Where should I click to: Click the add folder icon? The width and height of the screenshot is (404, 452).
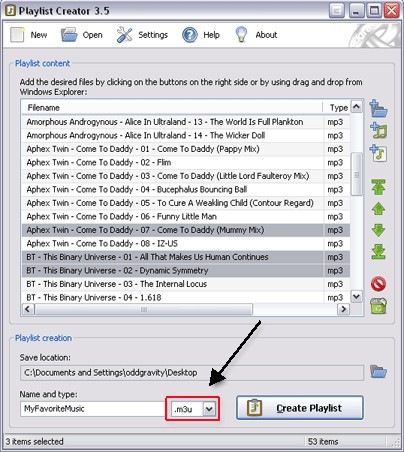pos(378,109)
